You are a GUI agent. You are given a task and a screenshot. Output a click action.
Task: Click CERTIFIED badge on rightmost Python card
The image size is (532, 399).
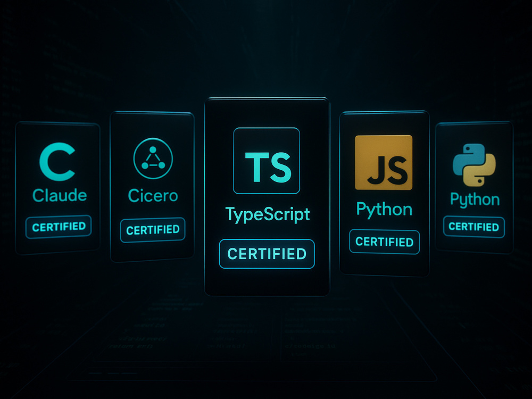(x=474, y=227)
